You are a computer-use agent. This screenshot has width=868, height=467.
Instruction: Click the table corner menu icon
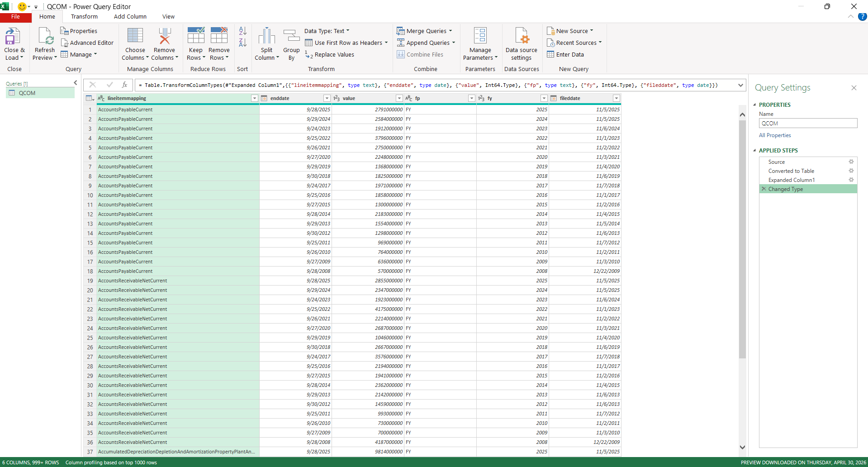point(90,98)
